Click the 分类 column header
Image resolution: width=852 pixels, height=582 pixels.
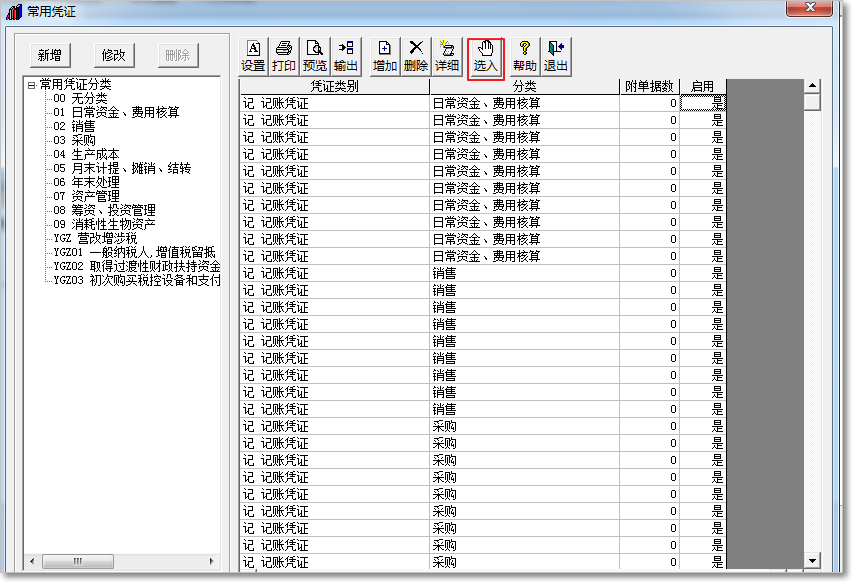pyautogui.click(x=524, y=87)
